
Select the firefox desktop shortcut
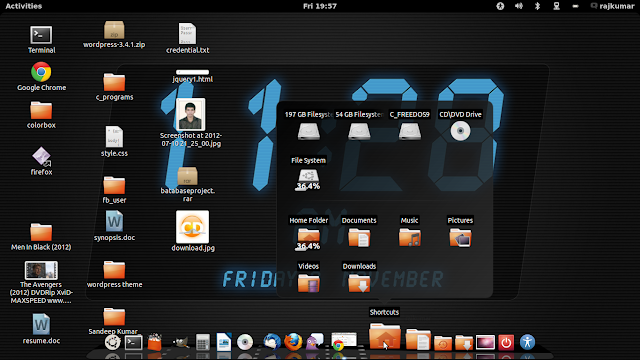pos(41,157)
